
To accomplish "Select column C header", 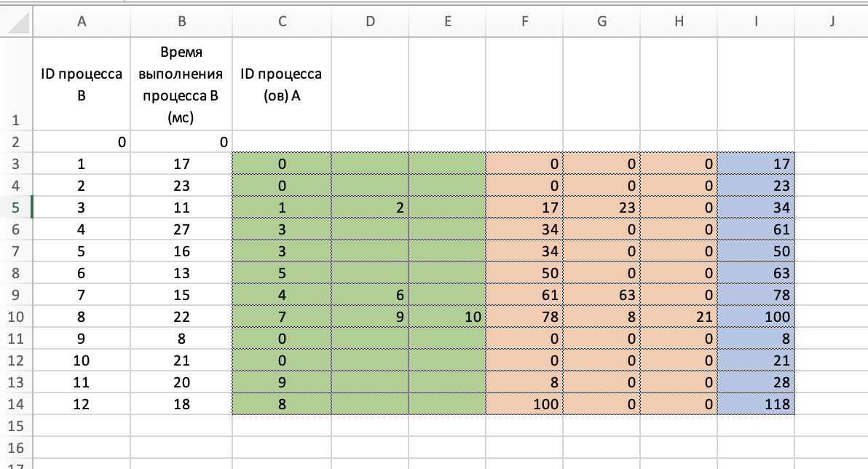I will (282, 23).
